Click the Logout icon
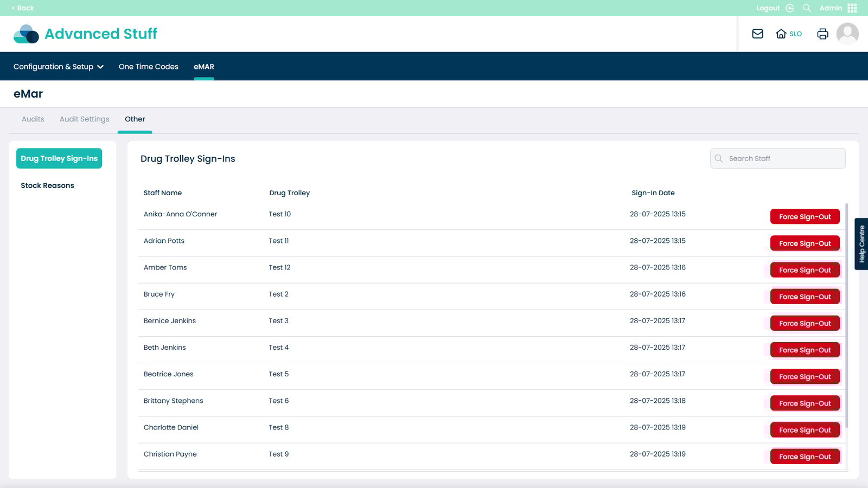This screenshot has width=868, height=488. pos(790,8)
